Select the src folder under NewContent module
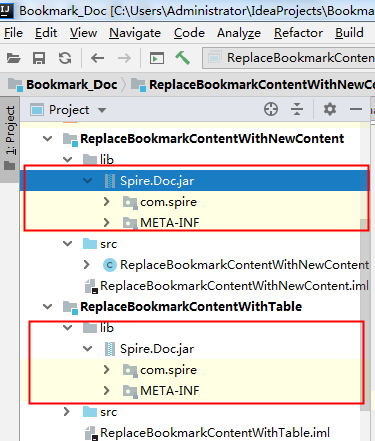 coord(109,244)
